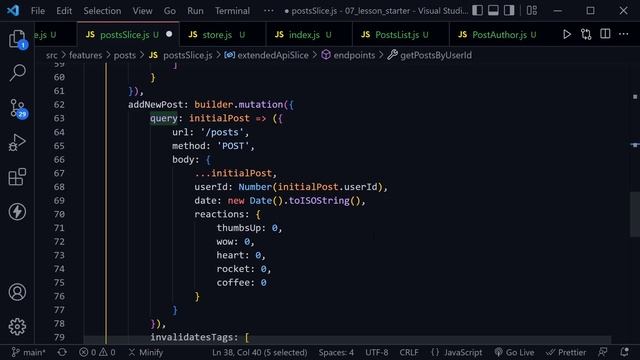Screen dimensions: 640x360
Task: Open the Terminal menu
Action: pos(232,11)
